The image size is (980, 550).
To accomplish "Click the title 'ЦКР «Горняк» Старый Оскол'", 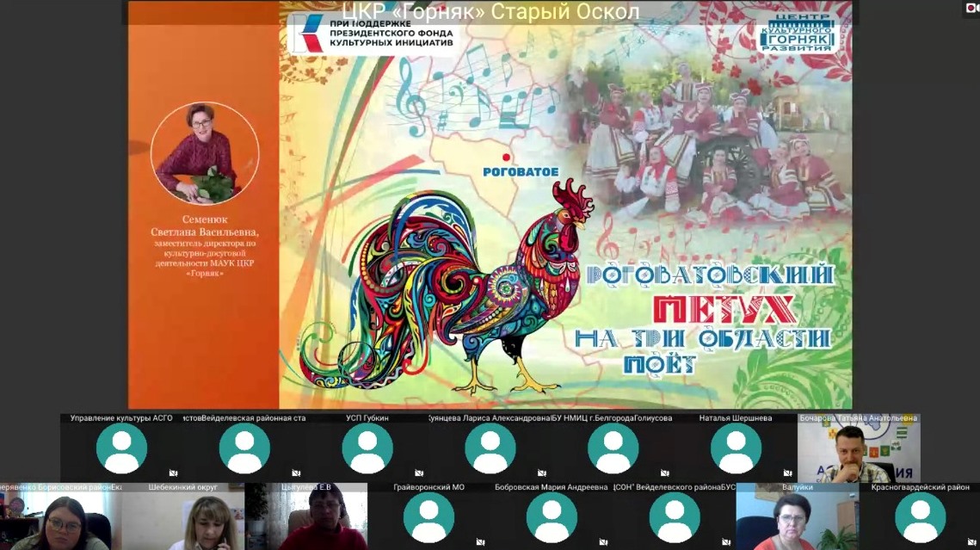I will (490, 12).
